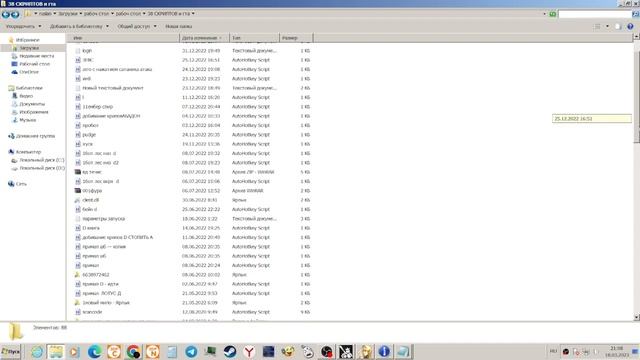640x360 pixels.
Task: Select the pudge AutoHotkey script file
Action: (89, 135)
